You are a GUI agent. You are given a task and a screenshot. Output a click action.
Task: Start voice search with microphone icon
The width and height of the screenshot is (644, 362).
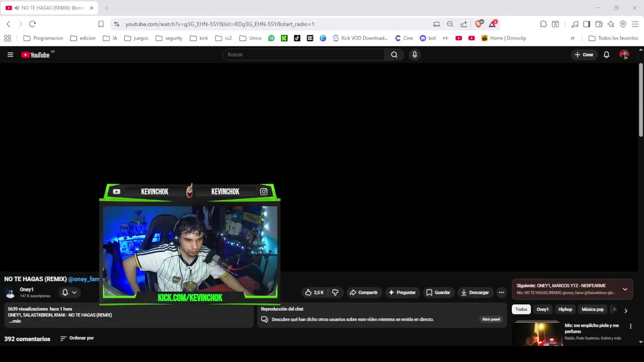(x=415, y=54)
